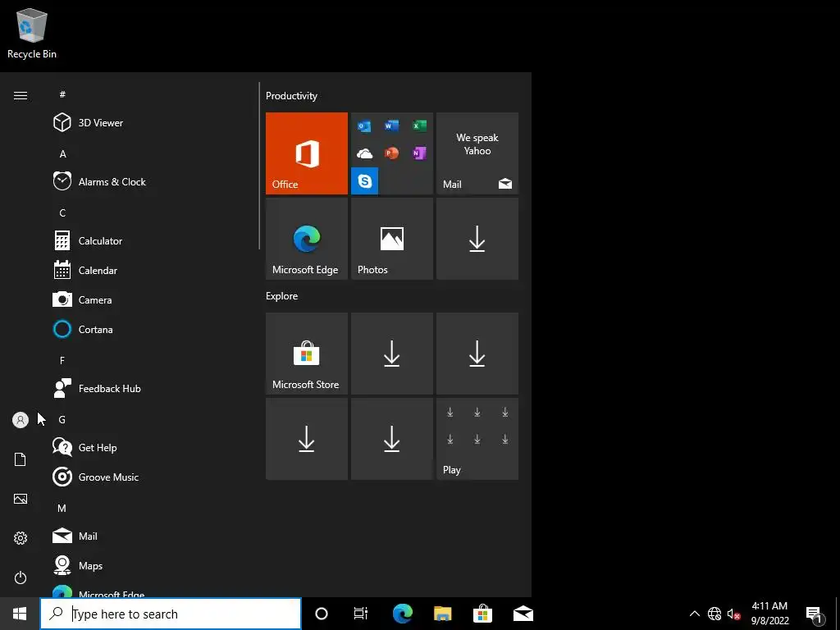The image size is (840, 630).
Task: Click the Excel icon in the Office folder tile
Action: pos(419,126)
